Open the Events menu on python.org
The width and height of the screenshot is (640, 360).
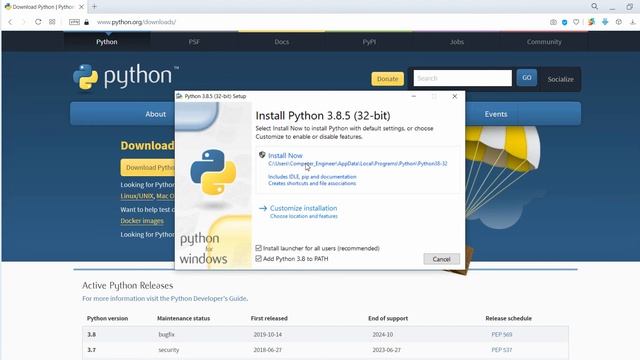click(x=496, y=114)
